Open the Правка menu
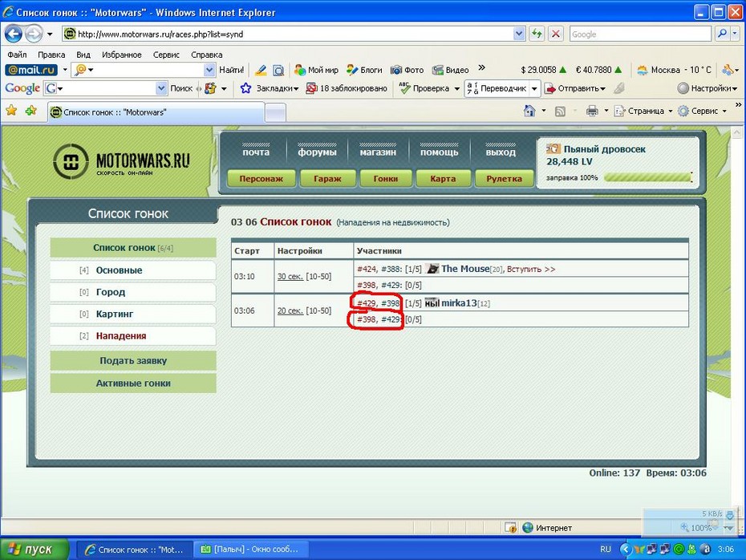The width and height of the screenshot is (746, 560). [x=51, y=55]
